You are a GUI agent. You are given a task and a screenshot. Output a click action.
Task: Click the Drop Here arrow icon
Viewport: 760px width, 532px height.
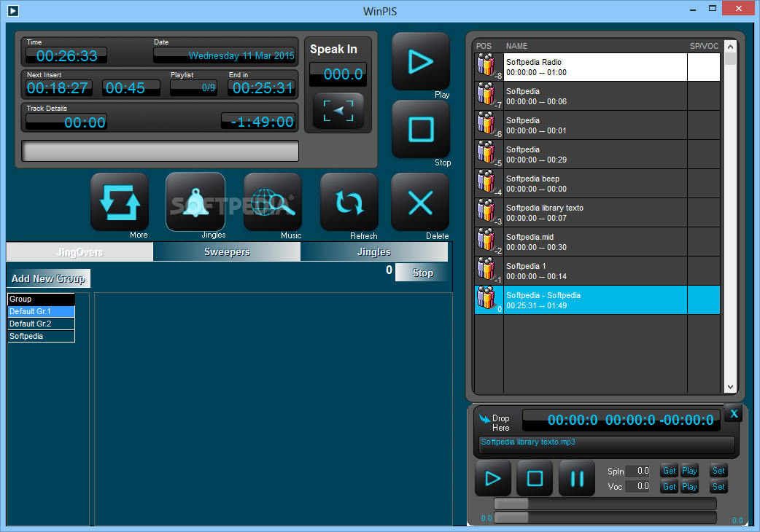click(484, 418)
